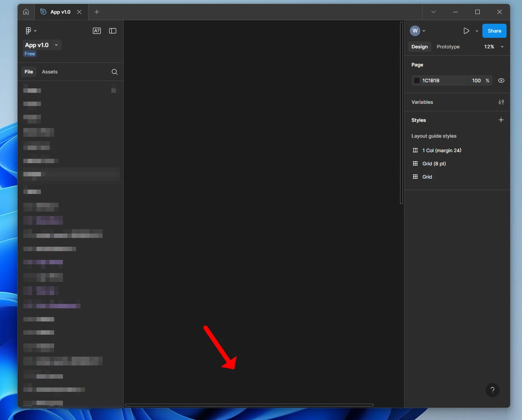This screenshot has height=420, width=522.
Task: Click the Variables section label
Action: coord(422,102)
